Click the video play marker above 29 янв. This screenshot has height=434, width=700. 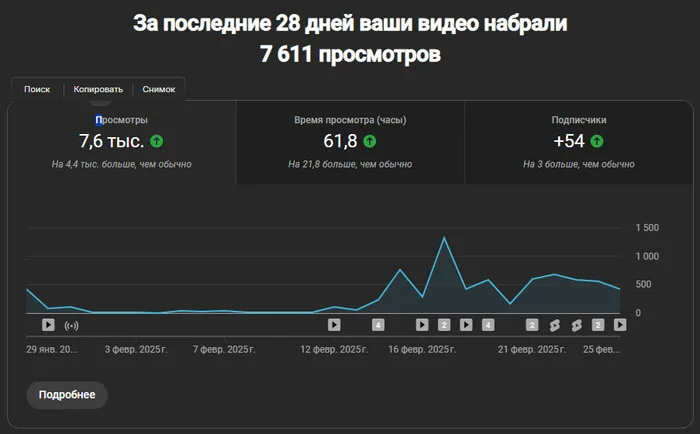point(48,325)
